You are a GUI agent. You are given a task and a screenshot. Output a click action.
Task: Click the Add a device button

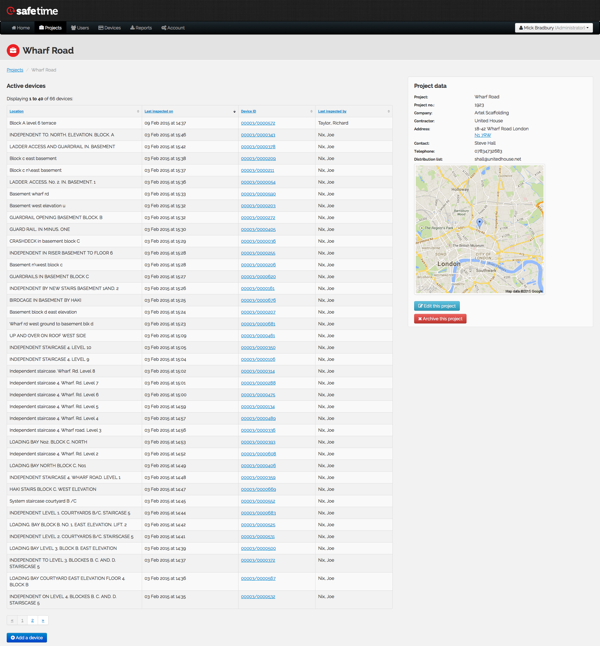tap(27, 637)
